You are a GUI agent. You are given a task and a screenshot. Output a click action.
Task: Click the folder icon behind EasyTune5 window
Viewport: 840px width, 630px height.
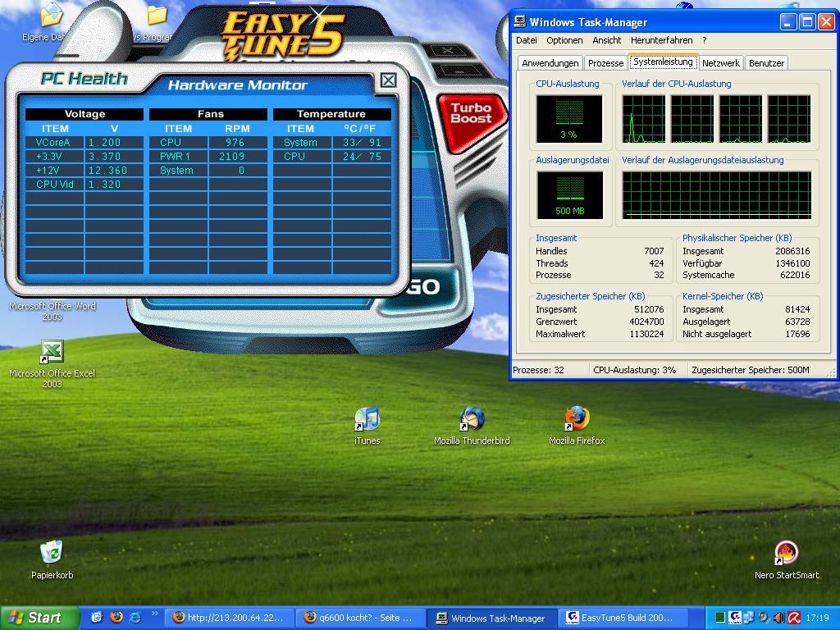[157, 15]
